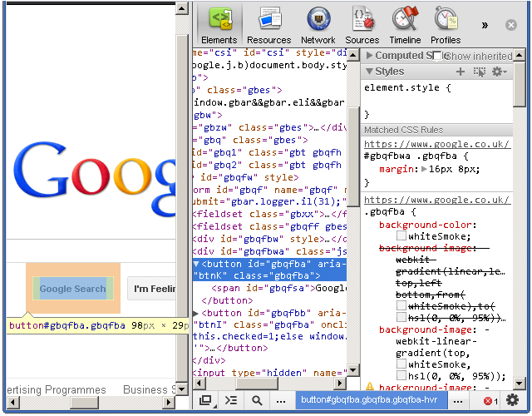Expand margin shorthand property
532x416 pixels.
click(x=423, y=169)
